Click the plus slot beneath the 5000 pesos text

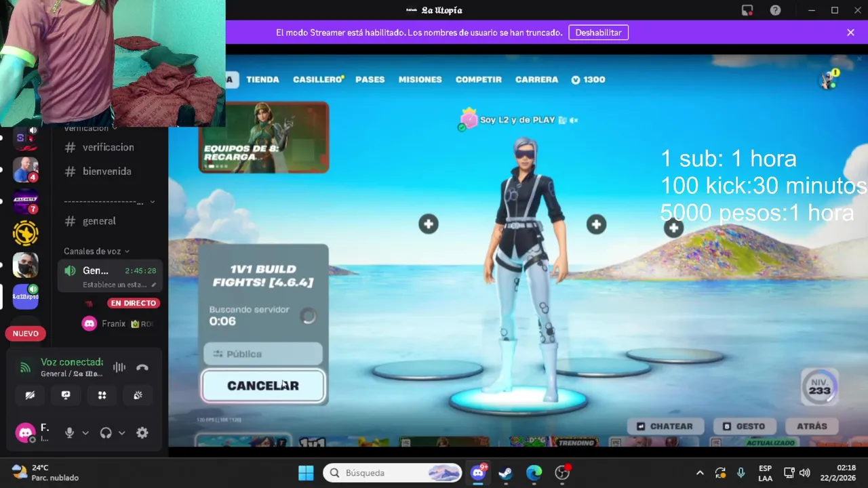[x=673, y=228]
